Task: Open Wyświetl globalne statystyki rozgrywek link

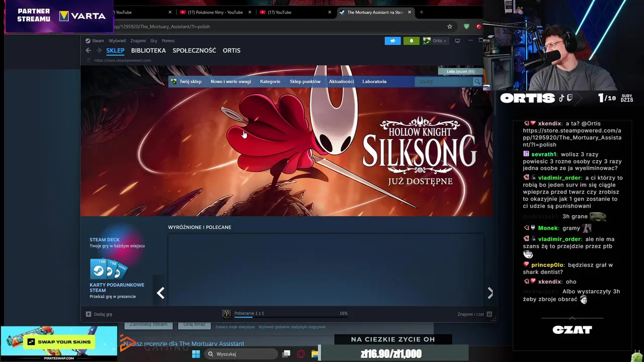Action: [292, 327]
